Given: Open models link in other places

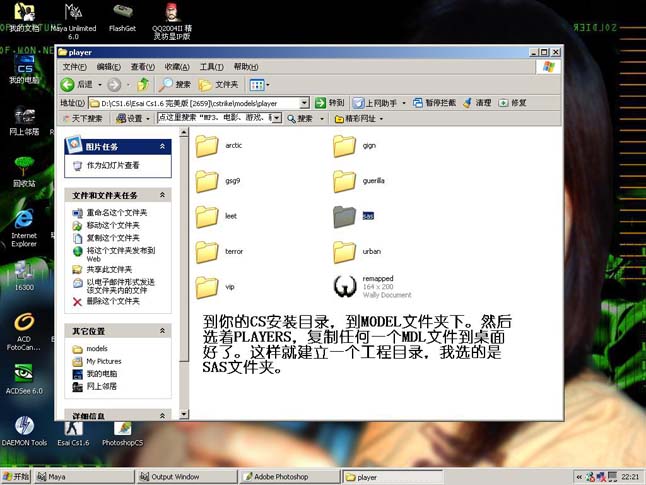Looking at the screenshot, I should (x=97, y=349).
